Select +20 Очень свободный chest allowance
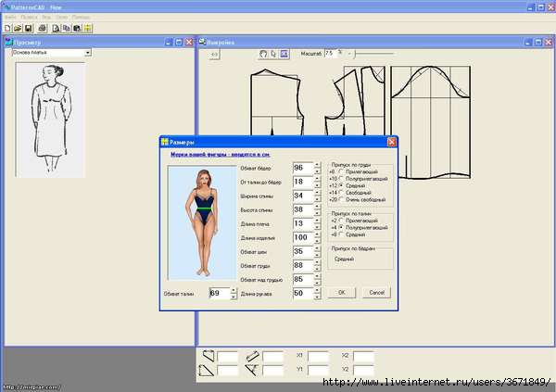556x392 pixels. point(341,200)
